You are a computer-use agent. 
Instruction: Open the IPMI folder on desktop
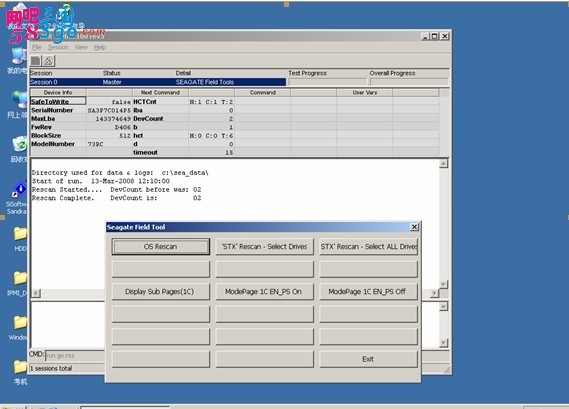(x=18, y=283)
